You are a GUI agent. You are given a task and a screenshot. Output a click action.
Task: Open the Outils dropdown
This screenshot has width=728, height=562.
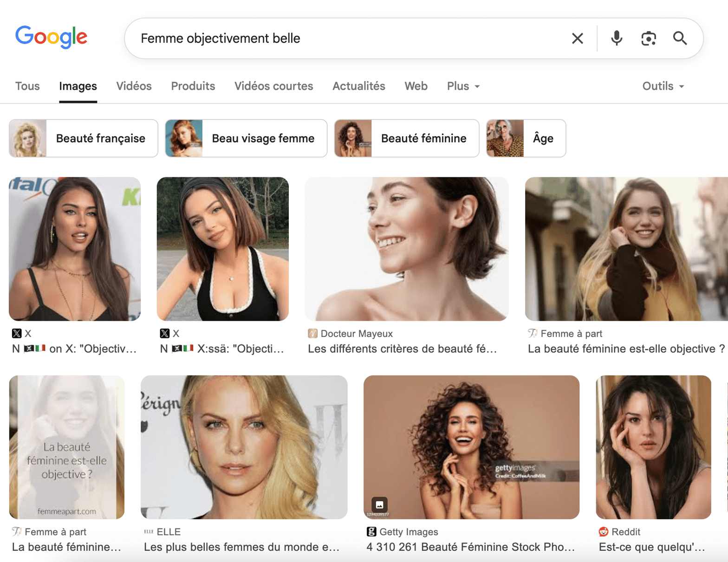click(x=663, y=86)
